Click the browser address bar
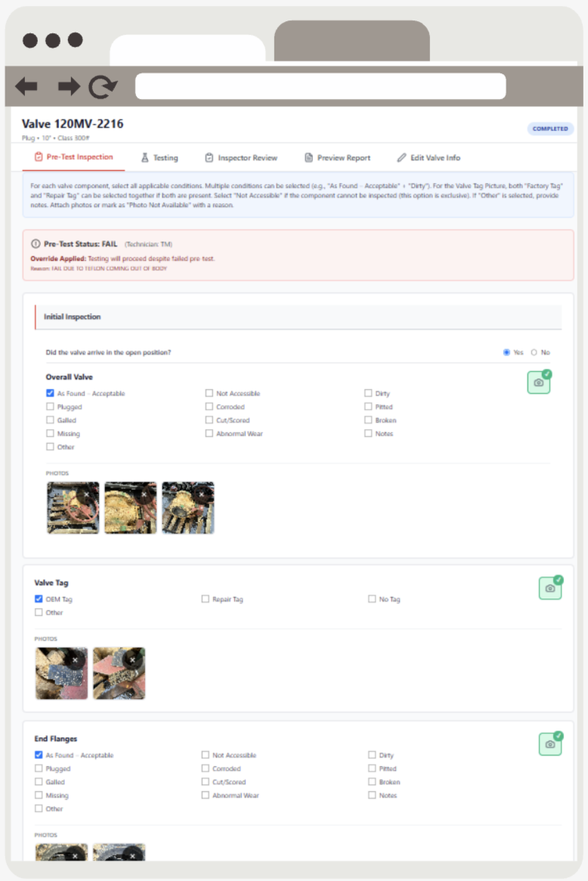 320,86
